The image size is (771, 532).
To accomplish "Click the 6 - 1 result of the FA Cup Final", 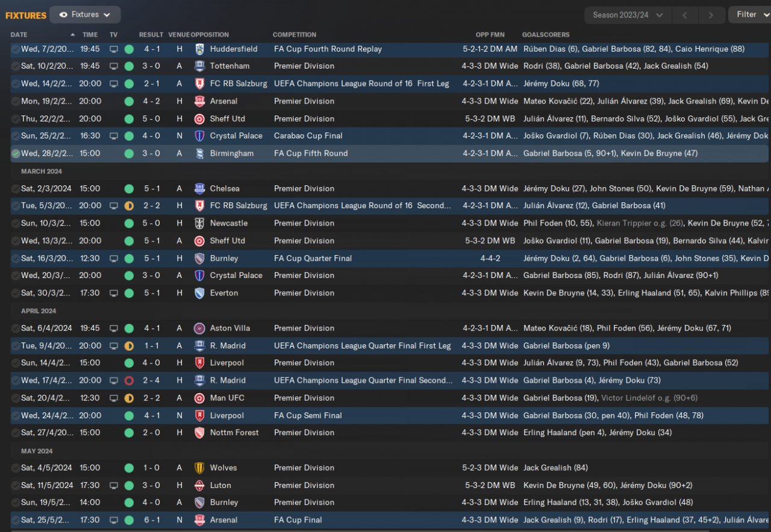I will 151,520.
